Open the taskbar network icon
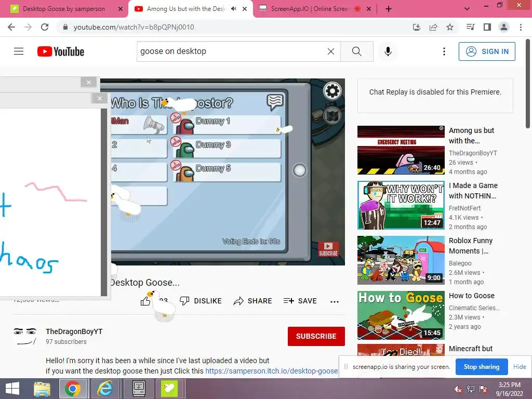 471,389
